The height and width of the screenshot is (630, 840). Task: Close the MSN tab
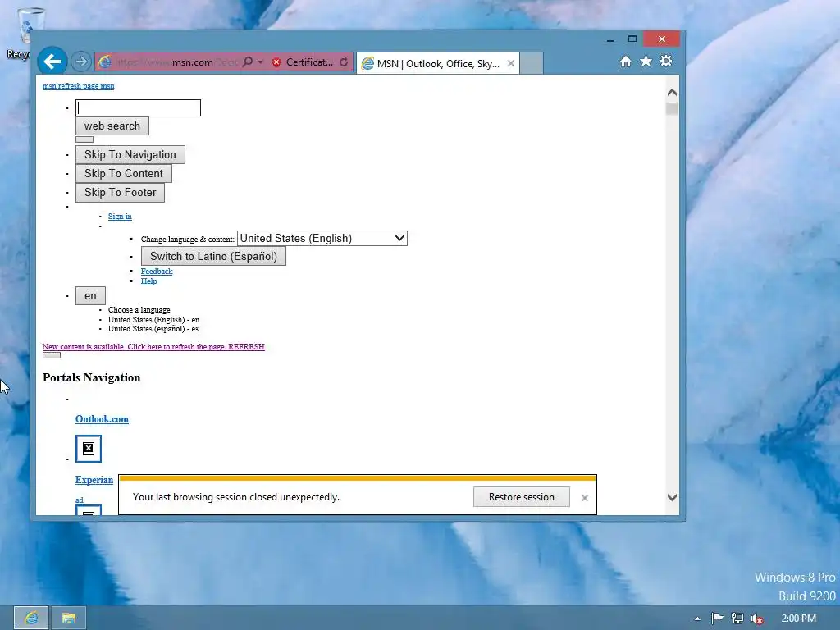(x=511, y=63)
